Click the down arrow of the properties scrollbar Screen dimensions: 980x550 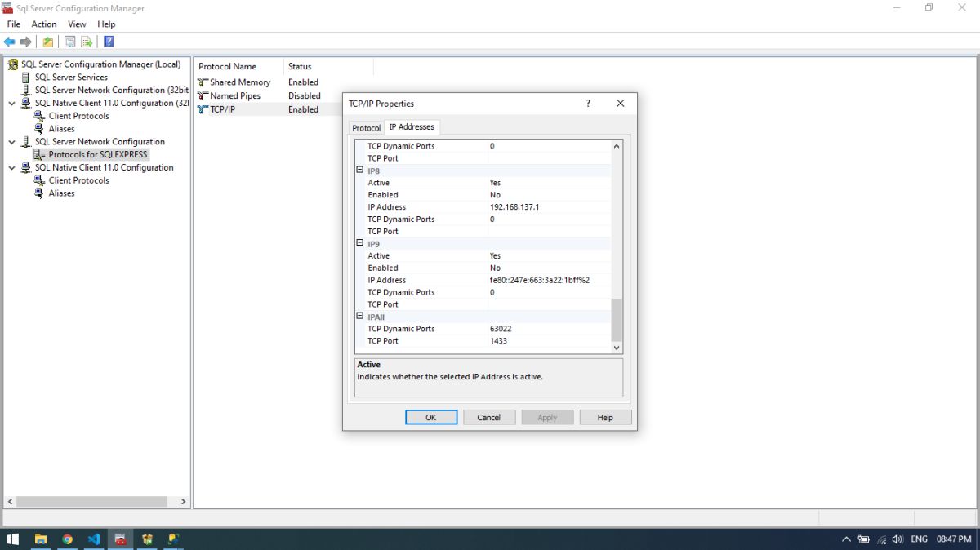click(x=617, y=348)
